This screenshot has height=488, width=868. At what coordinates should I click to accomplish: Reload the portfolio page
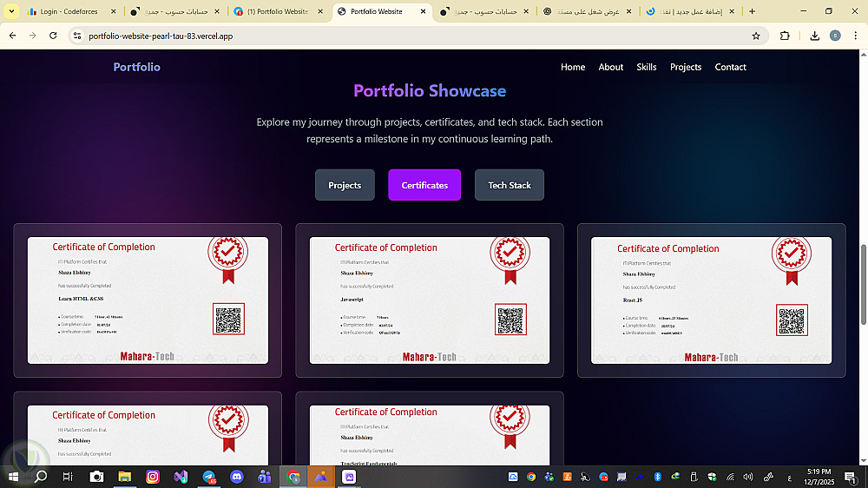(x=53, y=36)
